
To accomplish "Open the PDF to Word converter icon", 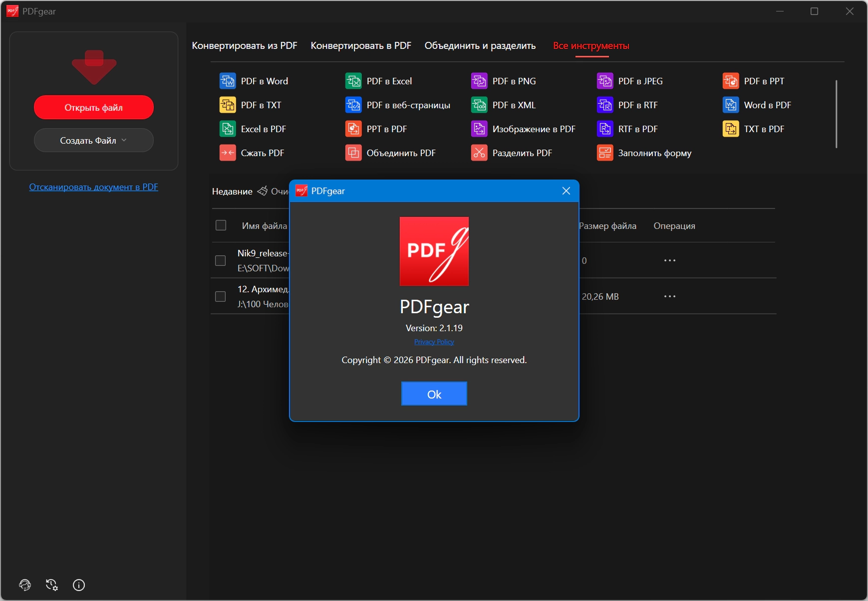I will (228, 81).
